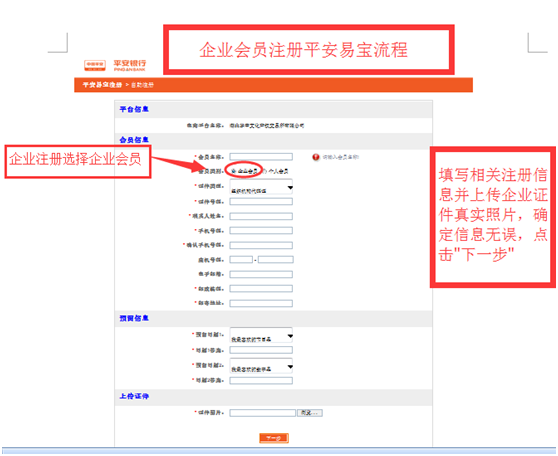Click into the 手机号码 field
The image size is (558, 456).
pos(261,231)
